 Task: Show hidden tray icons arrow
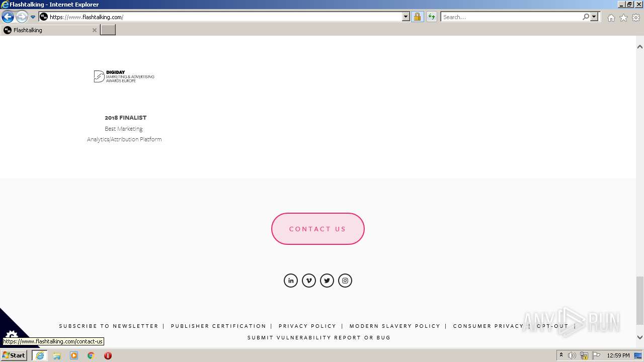pyautogui.click(x=561, y=355)
